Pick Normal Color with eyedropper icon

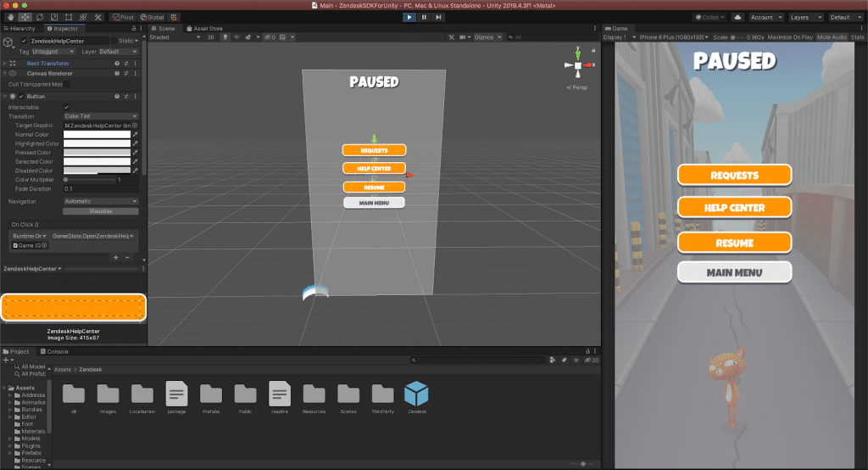point(136,134)
